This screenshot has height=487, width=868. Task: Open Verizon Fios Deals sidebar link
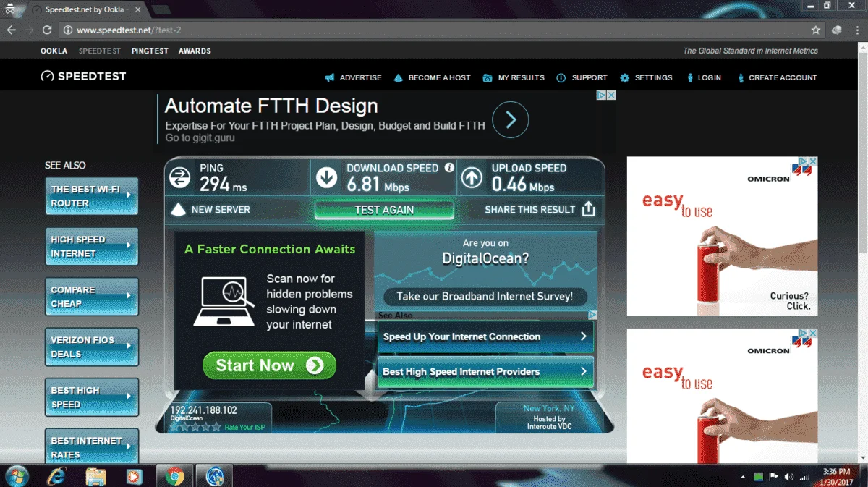point(91,347)
